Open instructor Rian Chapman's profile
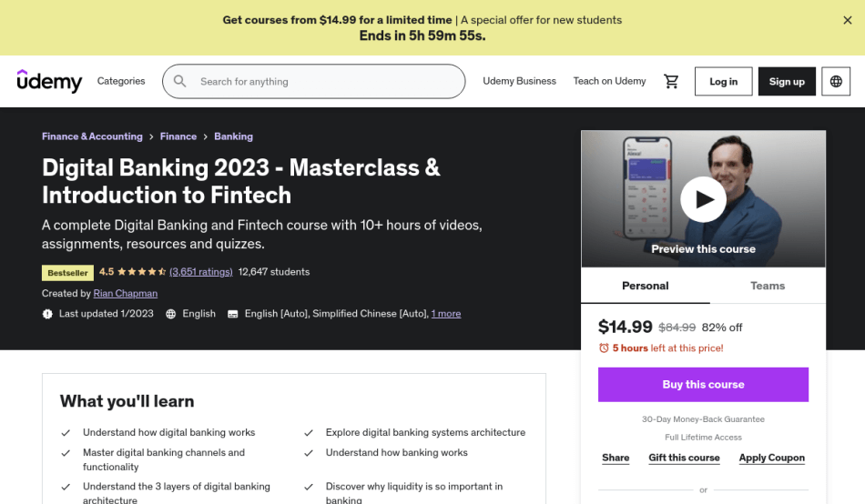This screenshot has width=865, height=504. [126, 293]
